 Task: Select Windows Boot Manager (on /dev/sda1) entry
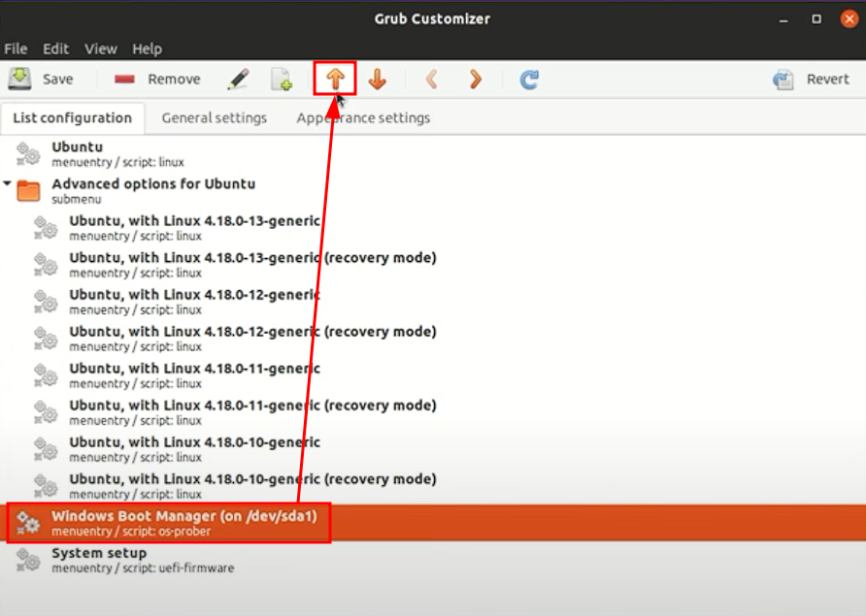coord(433,523)
